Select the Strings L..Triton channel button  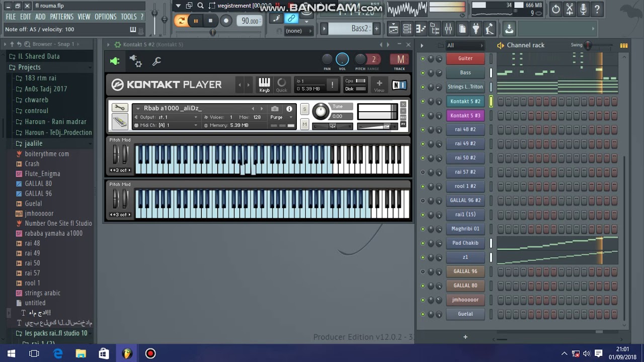(465, 87)
